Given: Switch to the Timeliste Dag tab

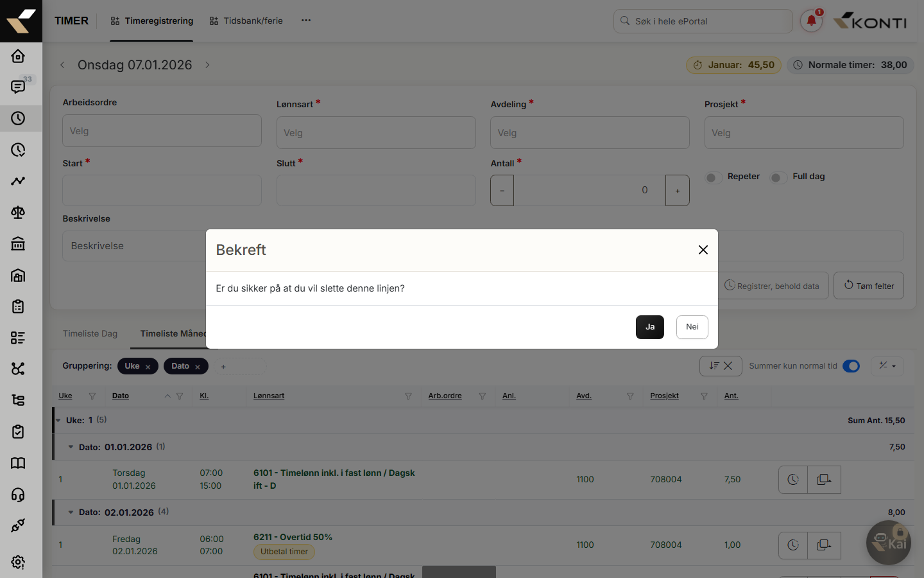Looking at the screenshot, I should pyautogui.click(x=90, y=333).
